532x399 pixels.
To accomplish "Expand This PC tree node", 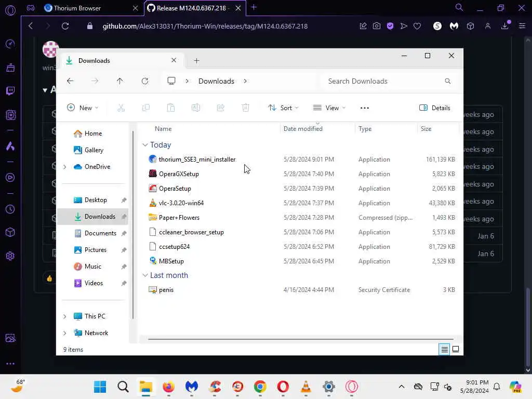I will (x=65, y=316).
